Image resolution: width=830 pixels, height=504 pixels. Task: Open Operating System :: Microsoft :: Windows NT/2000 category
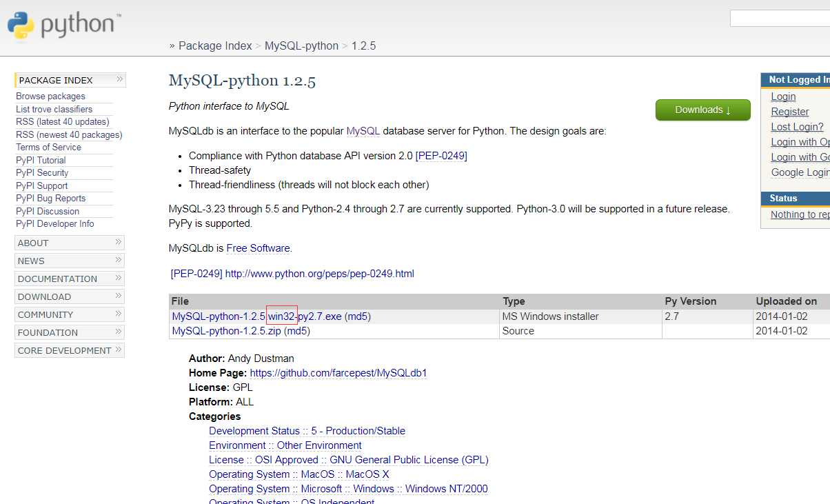(x=348, y=489)
